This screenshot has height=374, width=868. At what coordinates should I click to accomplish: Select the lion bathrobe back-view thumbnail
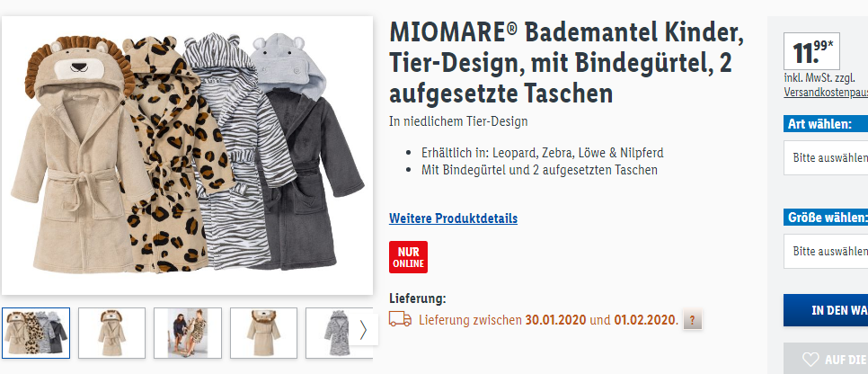pyautogui.click(x=263, y=333)
